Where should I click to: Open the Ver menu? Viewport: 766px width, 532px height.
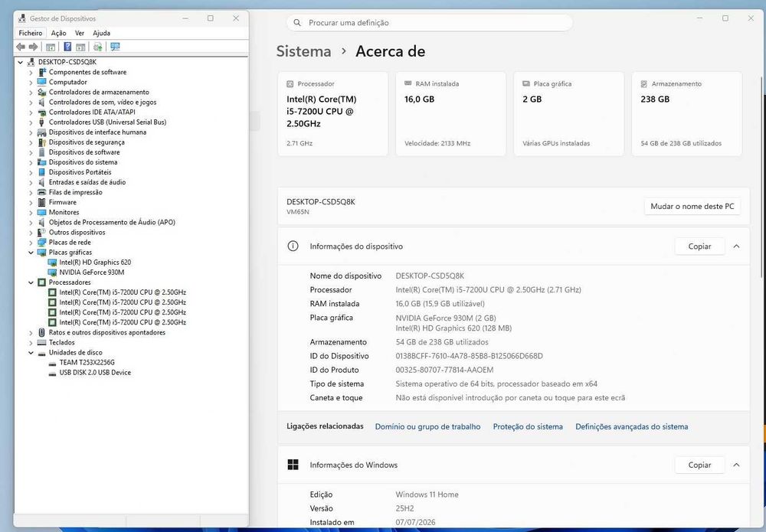(x=80, y=33)
